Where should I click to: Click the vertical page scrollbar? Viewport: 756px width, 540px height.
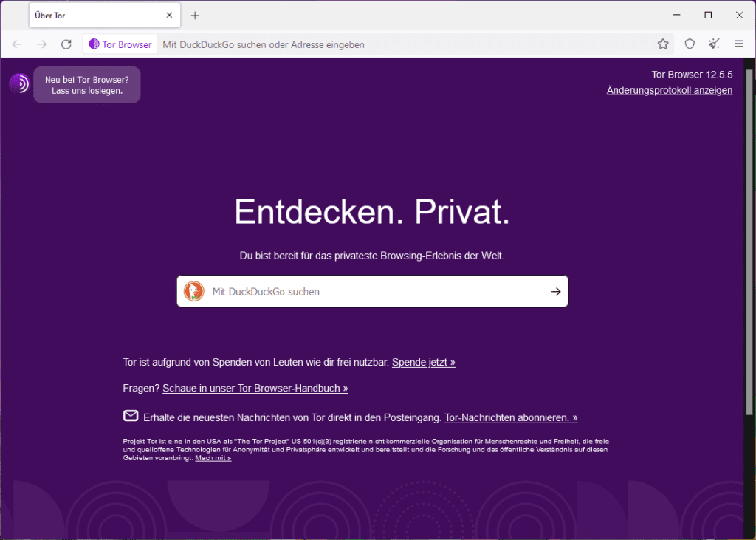[x=749, y=242]
